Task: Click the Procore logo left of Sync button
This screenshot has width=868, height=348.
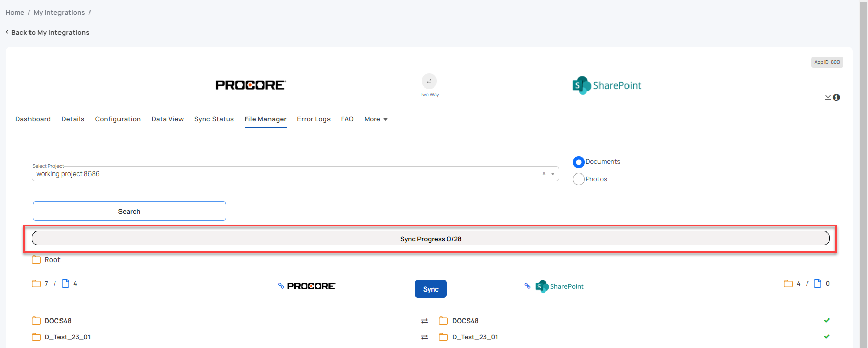Action: (311, 286)
